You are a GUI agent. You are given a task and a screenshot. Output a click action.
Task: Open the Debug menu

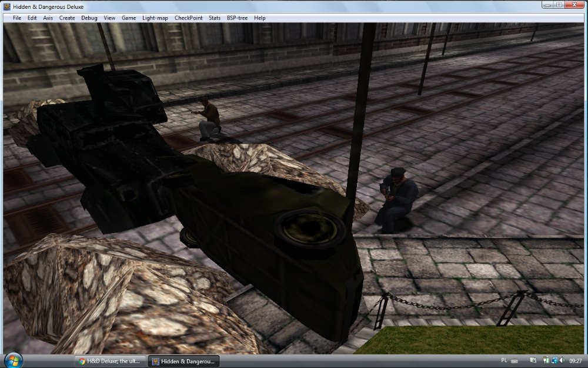[x=89, y=18]
